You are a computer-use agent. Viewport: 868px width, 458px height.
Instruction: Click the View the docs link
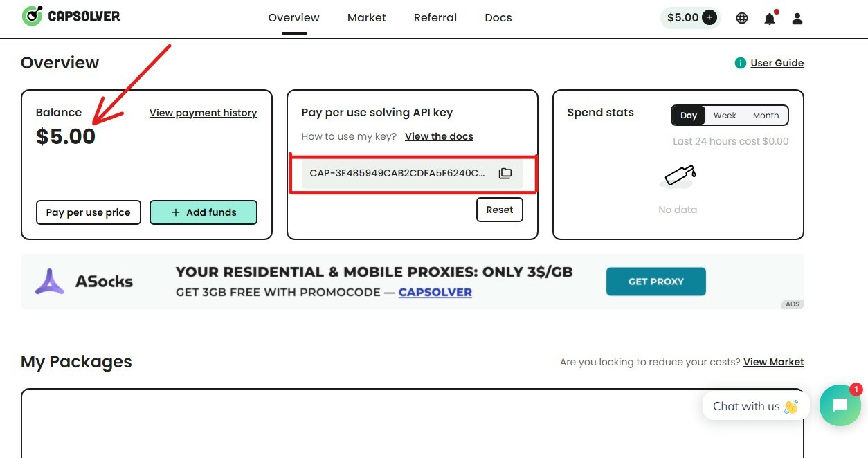click(439, 136)
